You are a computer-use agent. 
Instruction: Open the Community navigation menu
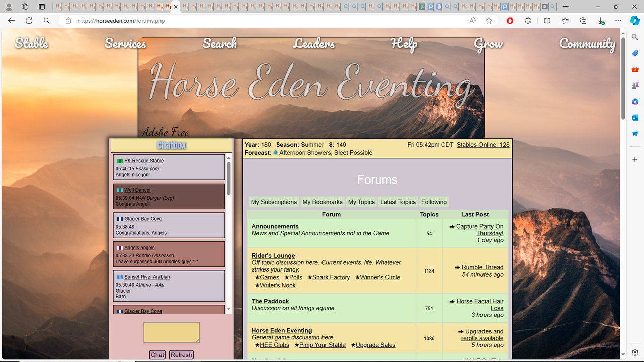pyautogui.click(x=587, y=44)
